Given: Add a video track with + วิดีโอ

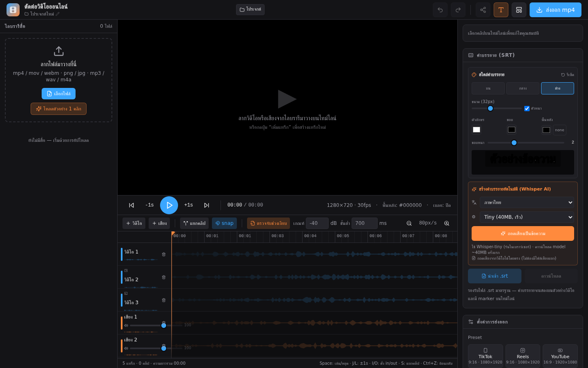Looking at the screenshot, I should [x=134, y=223].
